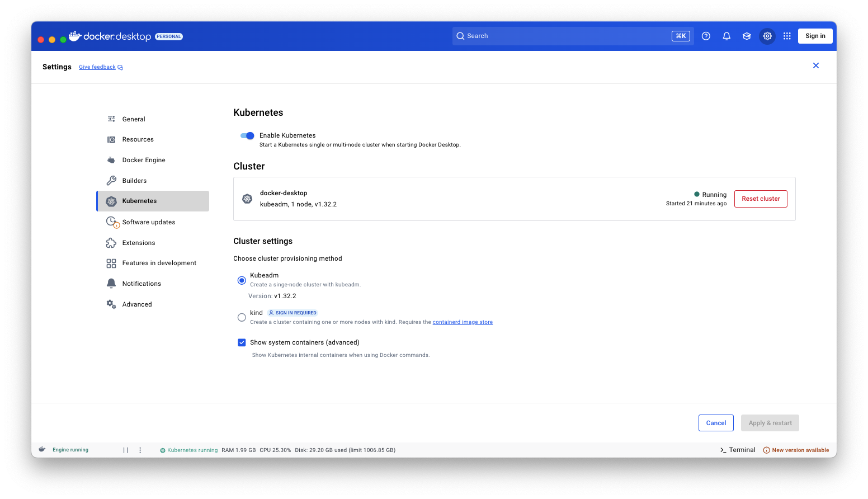Image resolution: width=868 pixels, height=499 pixels.
Task: Click the settings gear icon
Action: point(767,36)
